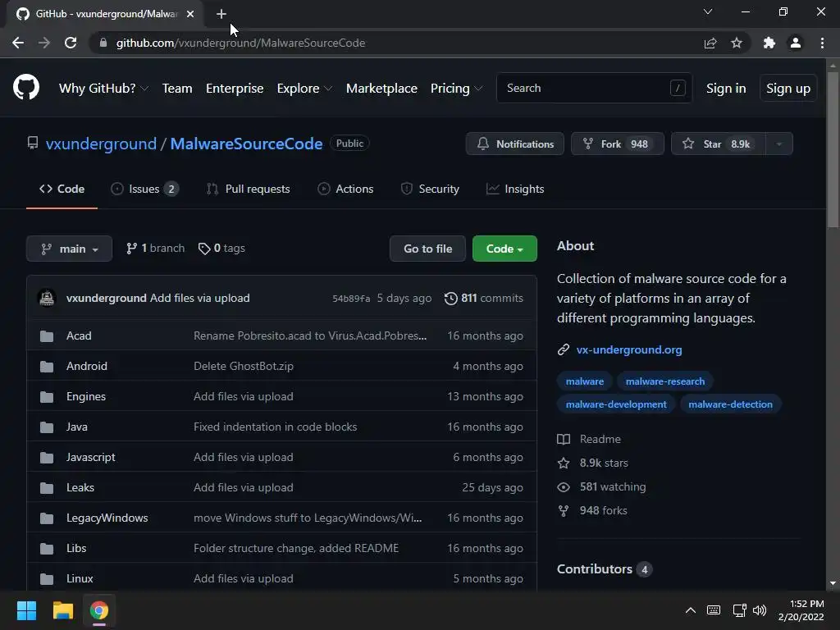Switch to the Security tab
840x630 pixels.
[x=430, y=189]
